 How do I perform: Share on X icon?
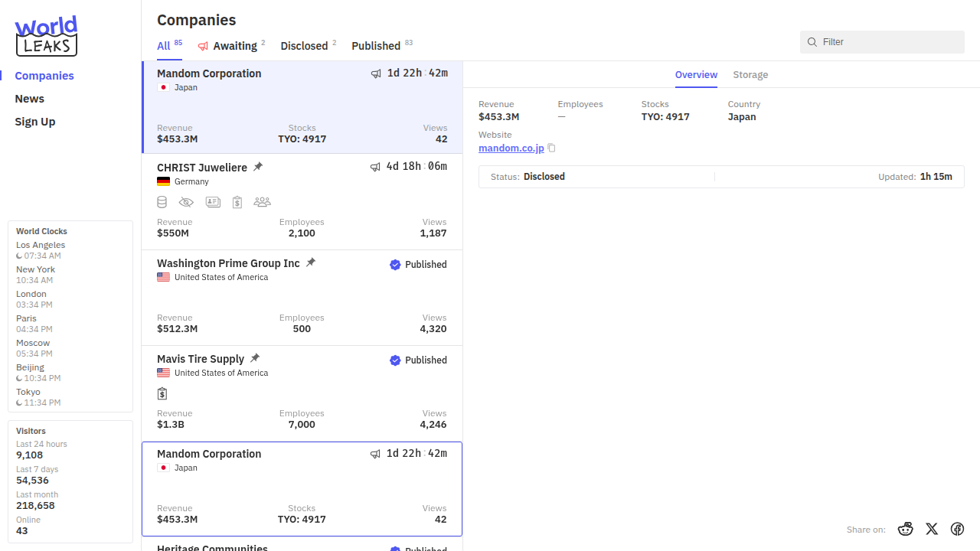pos(932,529)
